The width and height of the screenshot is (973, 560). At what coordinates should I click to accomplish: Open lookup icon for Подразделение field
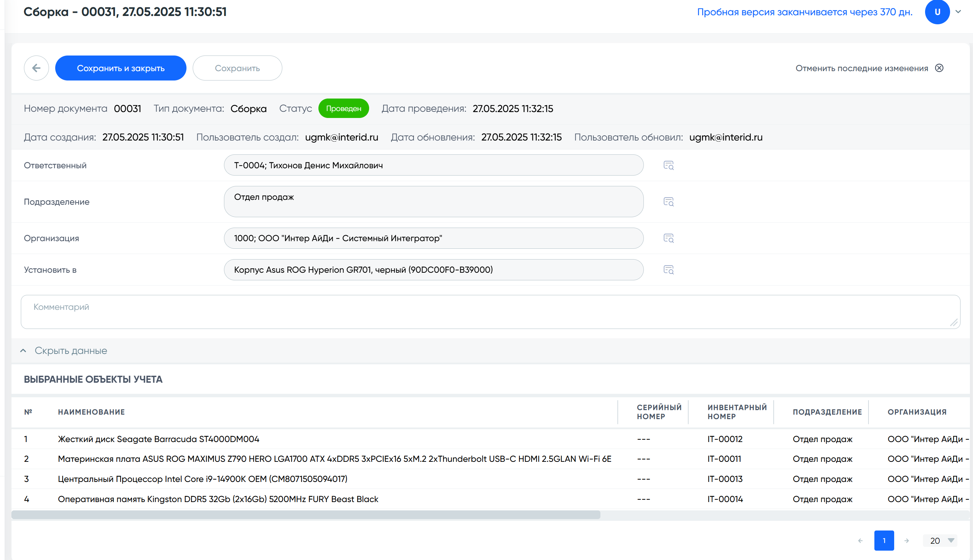click(668, 202)
